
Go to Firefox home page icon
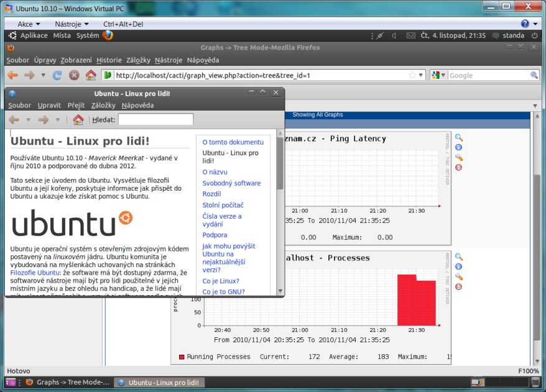click(x=91, y=75)
